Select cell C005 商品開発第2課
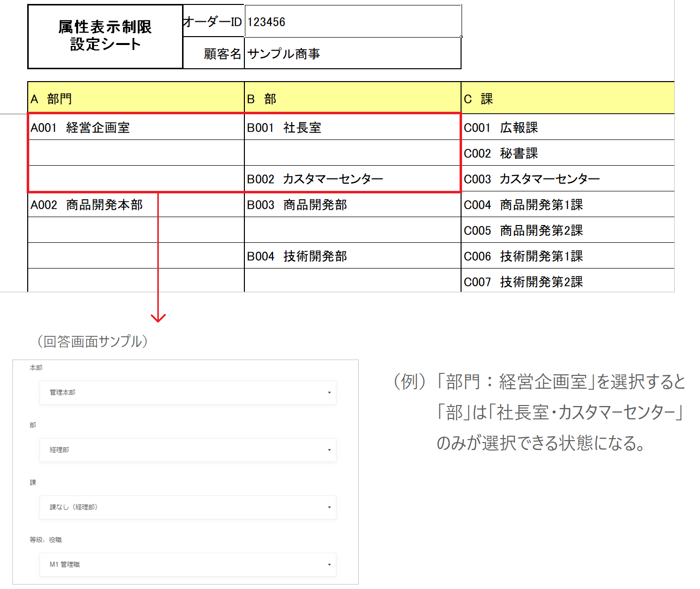Screen dimensions: 700x589 (x=567, y=230)
